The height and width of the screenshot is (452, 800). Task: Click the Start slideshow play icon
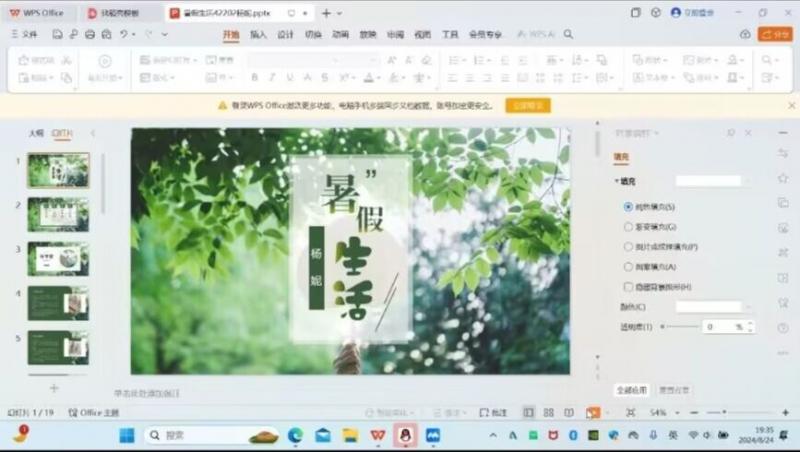click(105, 61)
